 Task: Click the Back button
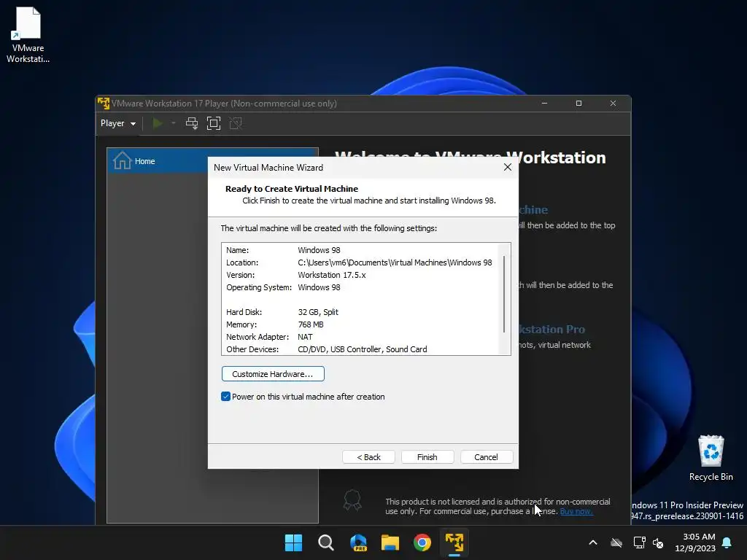coord(368,457)
